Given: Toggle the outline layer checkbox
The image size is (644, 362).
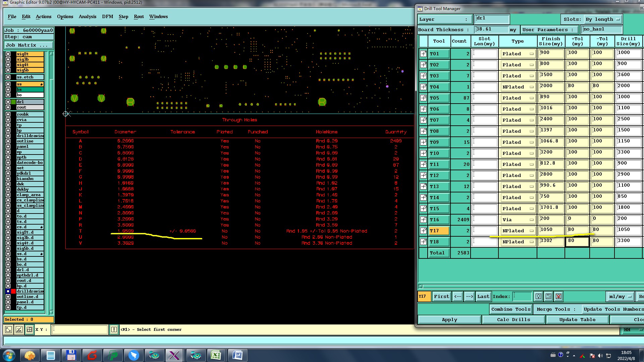Looking at the screenshot, I should click(x=8, y=141).
